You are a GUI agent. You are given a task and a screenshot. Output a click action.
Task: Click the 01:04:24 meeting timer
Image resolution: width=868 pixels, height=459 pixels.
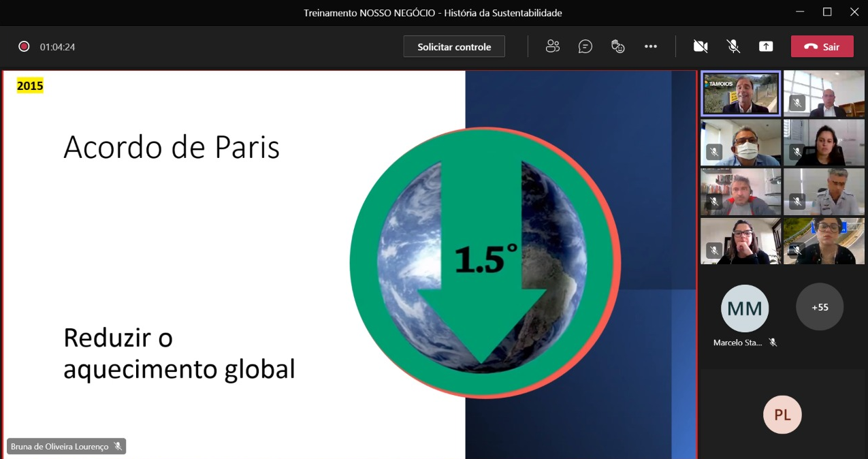[57, 47]
